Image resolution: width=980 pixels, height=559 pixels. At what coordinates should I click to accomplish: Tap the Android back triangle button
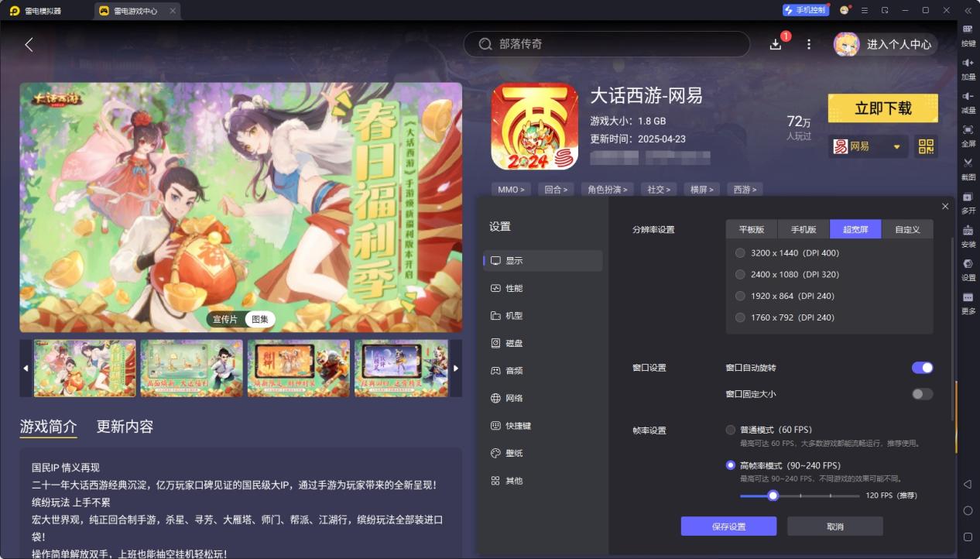click(968, 485)
